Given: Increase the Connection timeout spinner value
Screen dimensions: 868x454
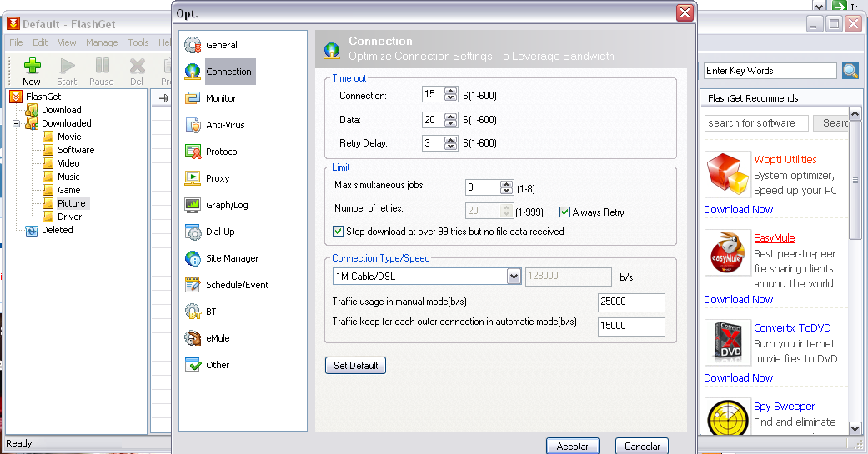Looking at the screenshot, I should tap(451, 92).
